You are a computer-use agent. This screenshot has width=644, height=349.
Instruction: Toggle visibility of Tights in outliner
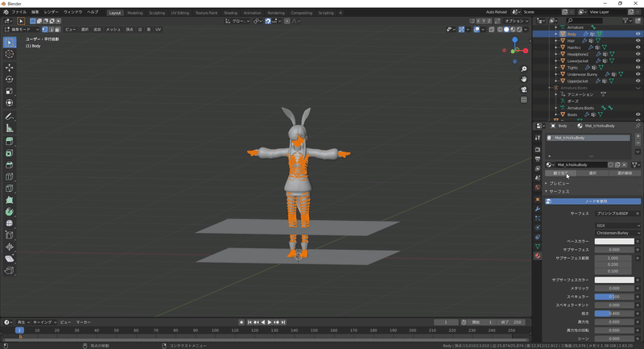click(638, 68)
